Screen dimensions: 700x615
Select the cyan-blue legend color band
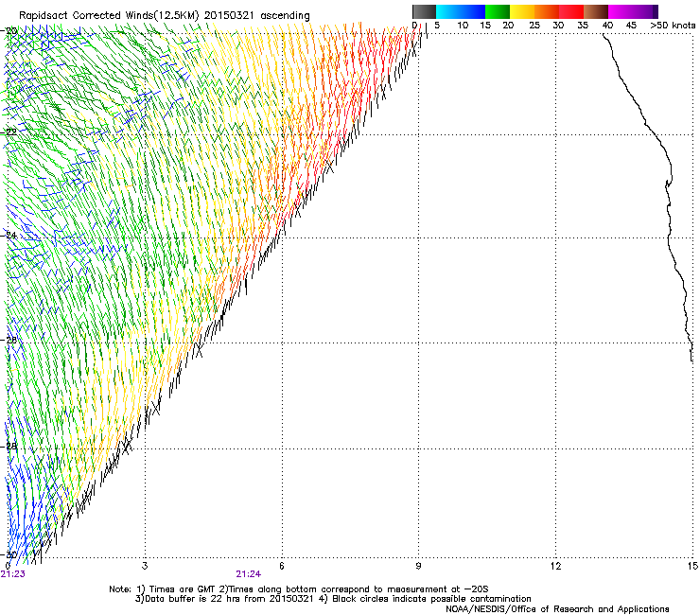pyautogui.click(x=461, y=11)
